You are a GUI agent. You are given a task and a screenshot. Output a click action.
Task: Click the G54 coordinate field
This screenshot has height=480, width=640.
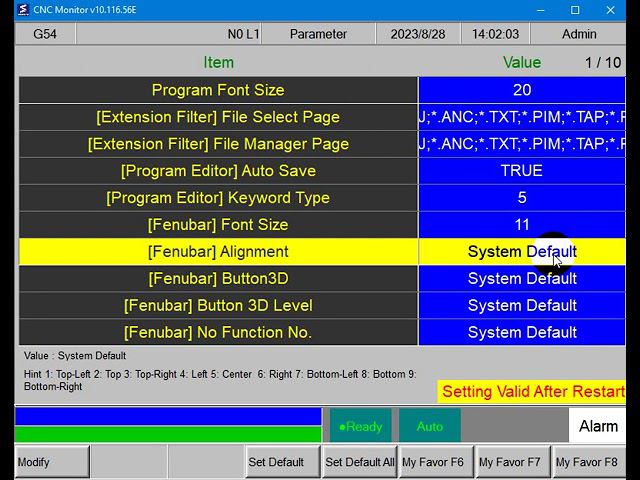pos(45,34)
